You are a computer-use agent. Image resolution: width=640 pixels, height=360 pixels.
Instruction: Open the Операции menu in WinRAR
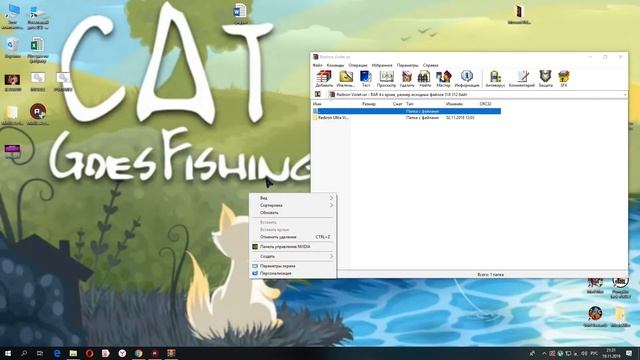coord(358,65)
